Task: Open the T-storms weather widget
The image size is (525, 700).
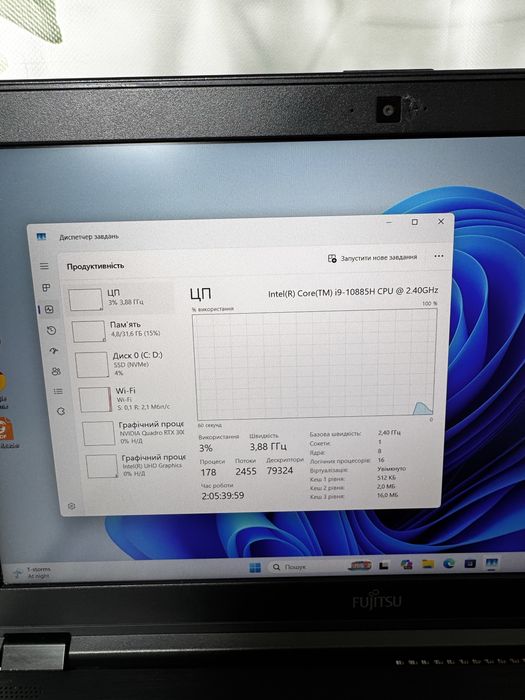Action: 32,573
